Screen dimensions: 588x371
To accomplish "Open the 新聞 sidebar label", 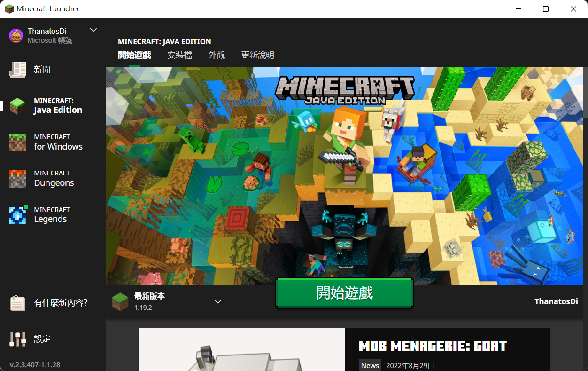I will point(42,70).
